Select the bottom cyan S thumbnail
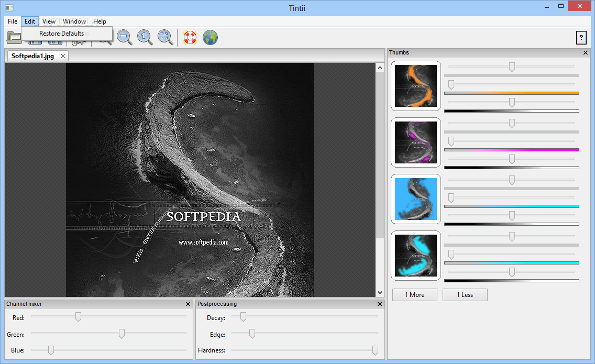The width and height of the screenshot is (595, 364). pyautogui.click(x=416, y=256)
